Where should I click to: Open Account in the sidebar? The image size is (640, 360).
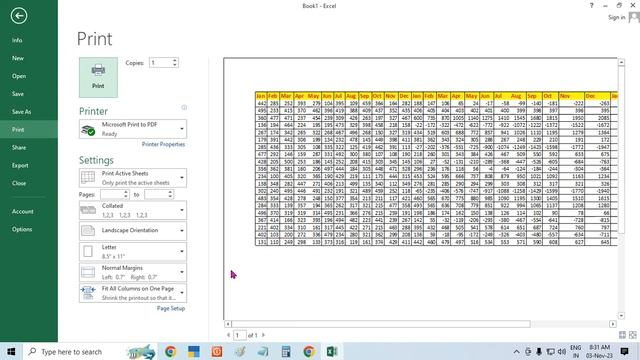22,211
